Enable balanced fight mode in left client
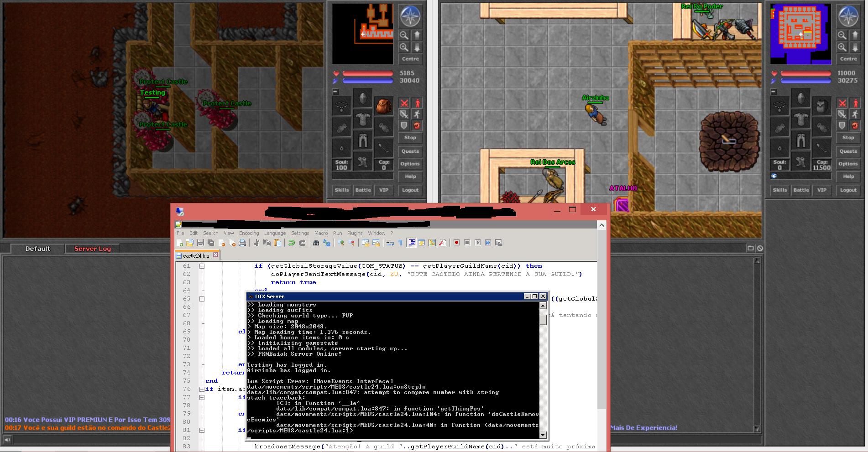 point(404,114)
